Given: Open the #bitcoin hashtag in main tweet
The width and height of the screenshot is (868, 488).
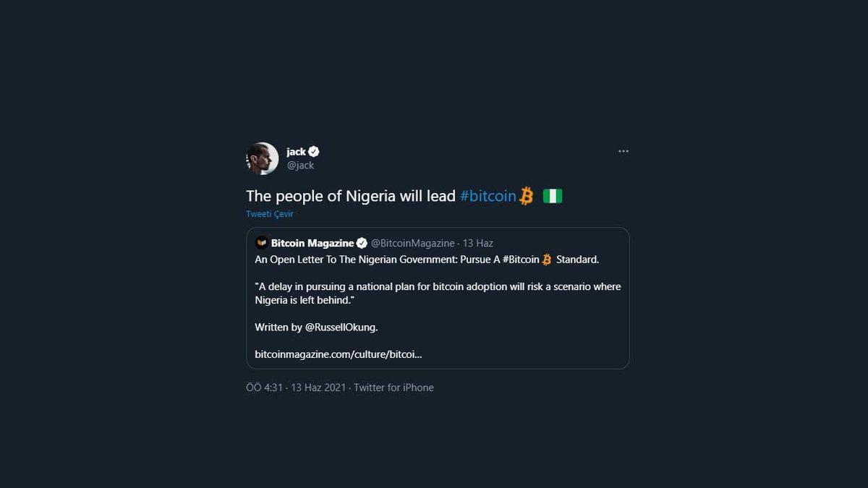Looking at the screenshot, I should tap(488, 196).
